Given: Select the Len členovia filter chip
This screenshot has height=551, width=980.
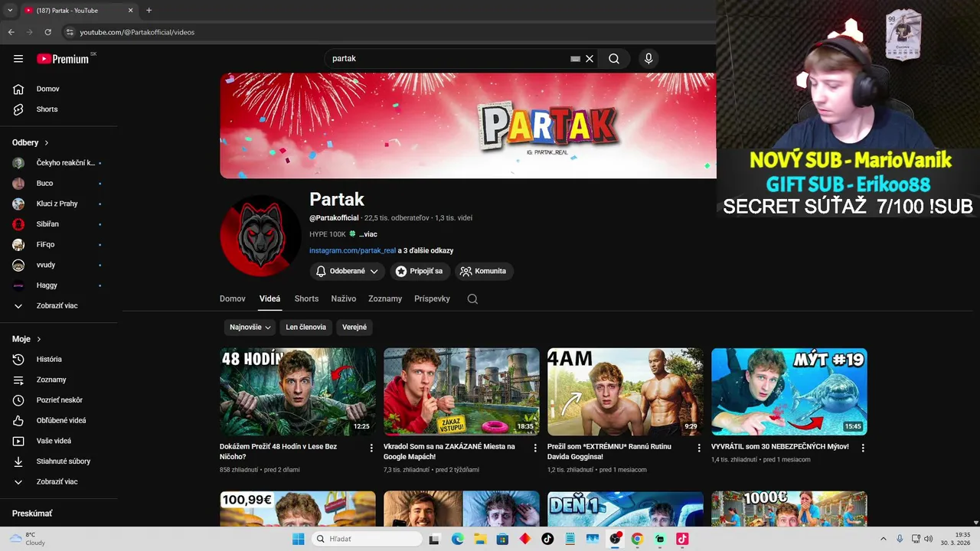Looking at the screenshot, I should pyautogui.click(x=305, y=328).
